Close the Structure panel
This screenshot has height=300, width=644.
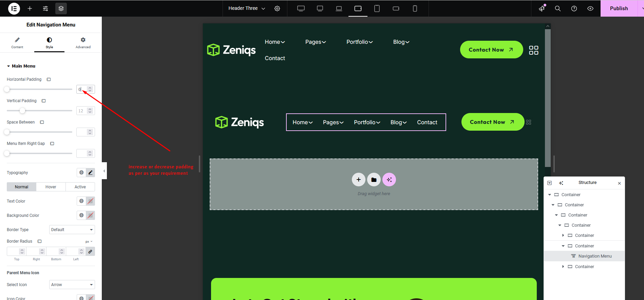tap(619, 183)
